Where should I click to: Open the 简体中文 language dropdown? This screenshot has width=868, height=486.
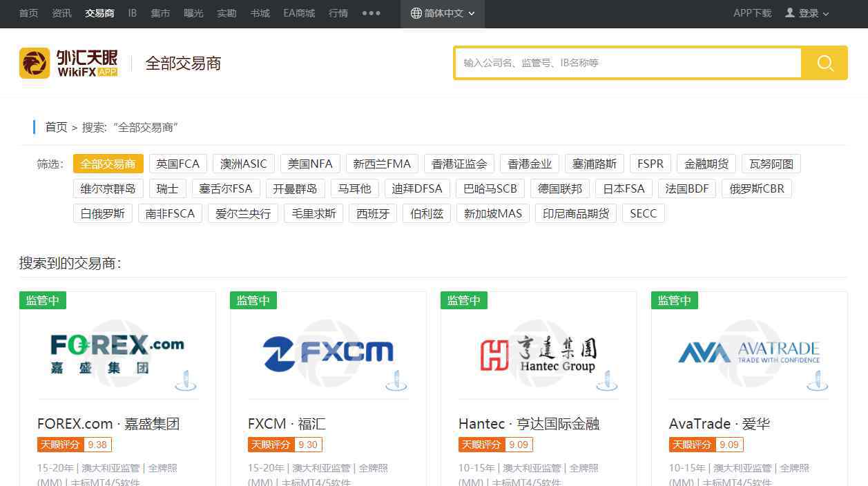click(x=443, y=13)
